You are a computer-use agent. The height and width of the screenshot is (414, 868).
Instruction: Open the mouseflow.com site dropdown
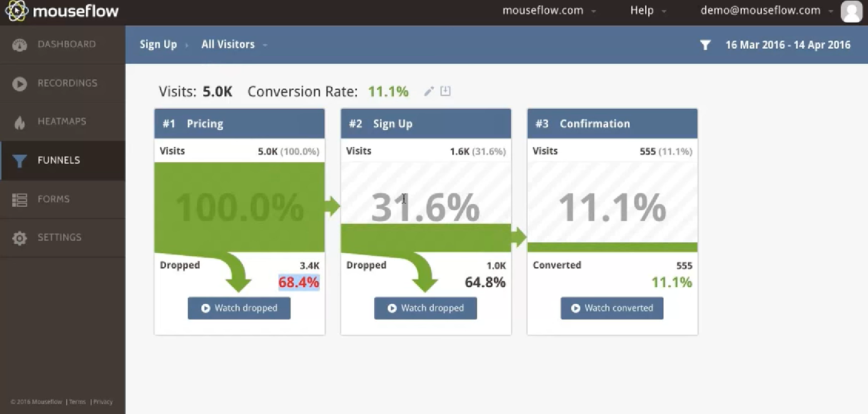[x=549, y=10]
